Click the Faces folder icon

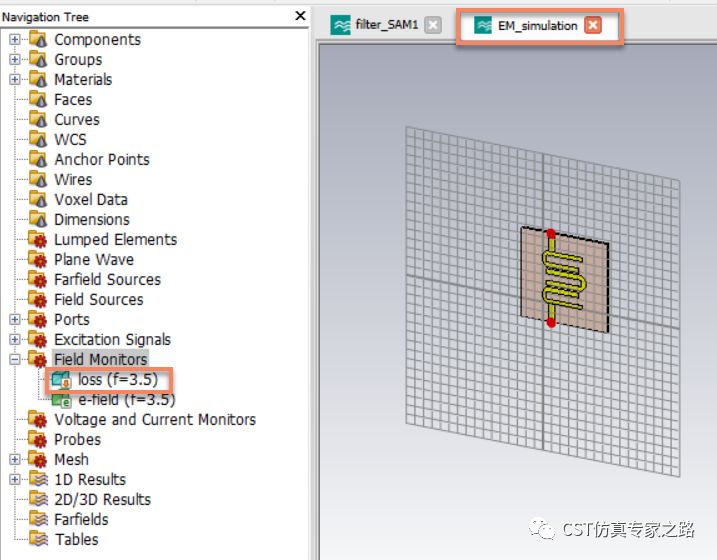pos(38,99)
